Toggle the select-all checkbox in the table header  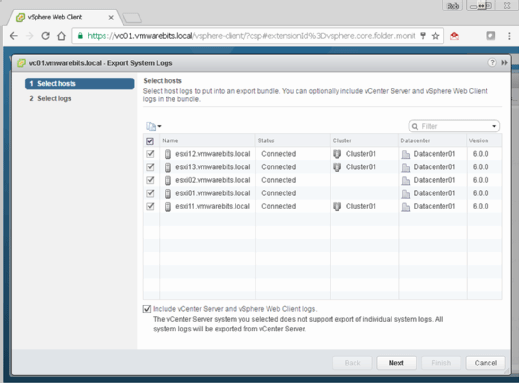click(x=150, y=141)
